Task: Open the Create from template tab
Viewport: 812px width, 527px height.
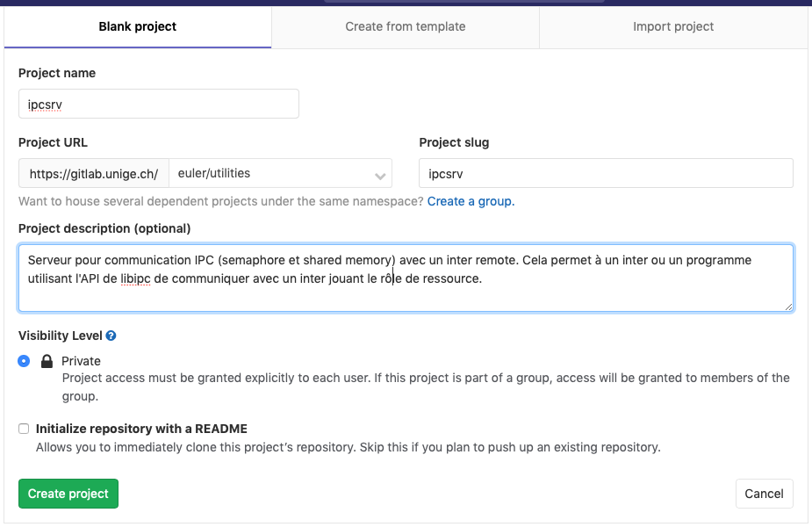Action: 406,26
